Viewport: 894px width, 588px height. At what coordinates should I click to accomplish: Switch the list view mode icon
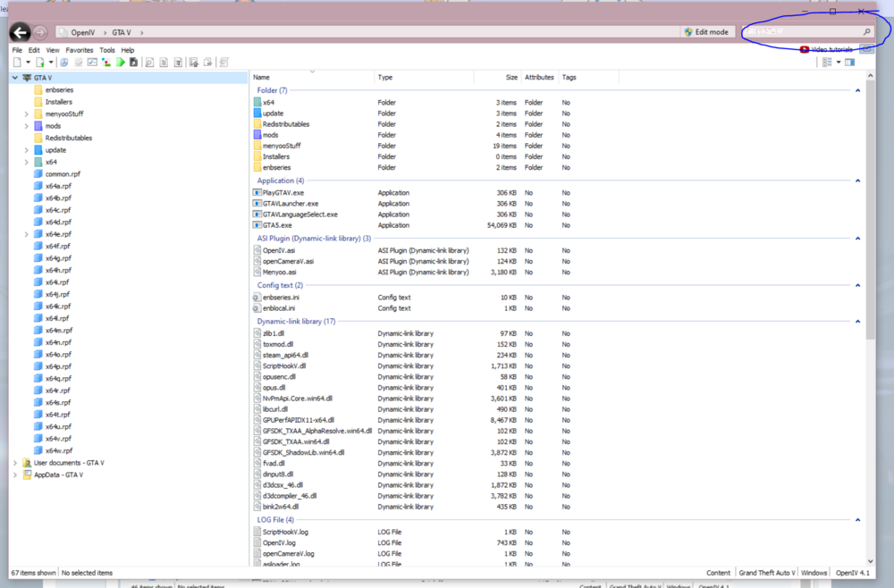pyautogui.click(x=827, y=62)
